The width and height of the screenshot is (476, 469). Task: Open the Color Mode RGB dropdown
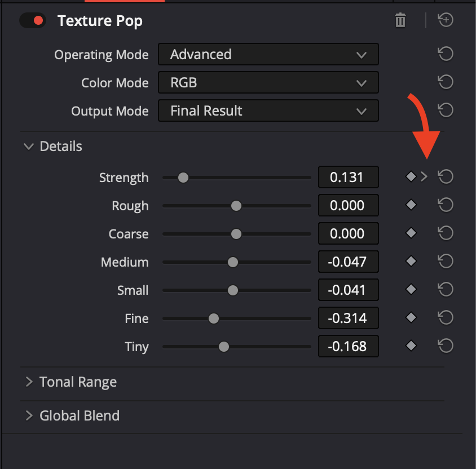coord(268,83)
